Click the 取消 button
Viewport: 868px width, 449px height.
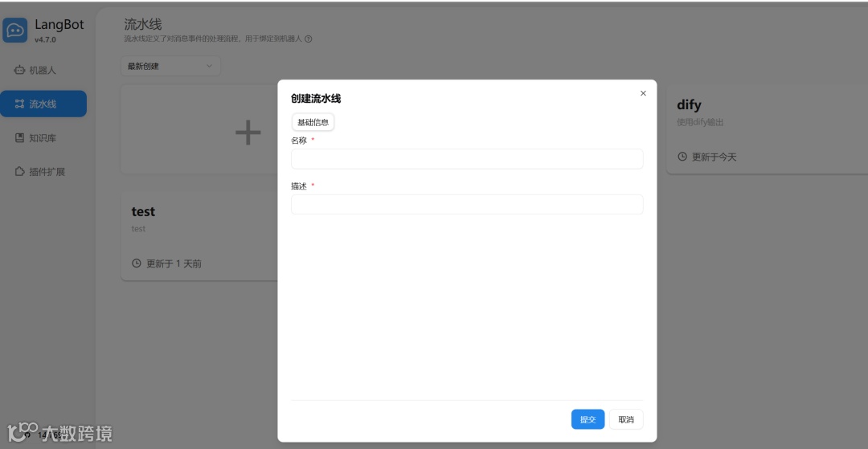[x=626, y=420]
